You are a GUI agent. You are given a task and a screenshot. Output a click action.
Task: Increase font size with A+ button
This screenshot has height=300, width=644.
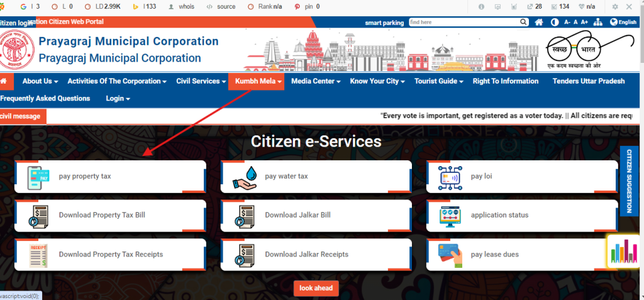coord(584,22)
